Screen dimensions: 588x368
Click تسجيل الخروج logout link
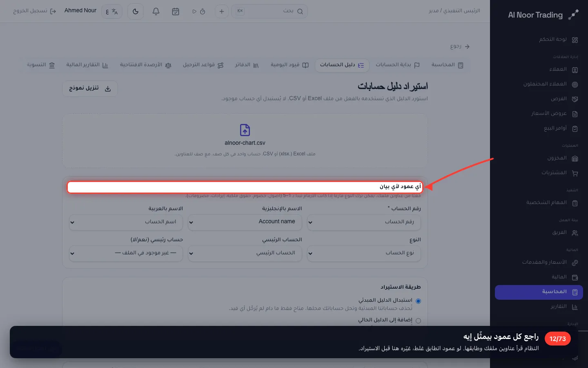[x=34, y=11]
